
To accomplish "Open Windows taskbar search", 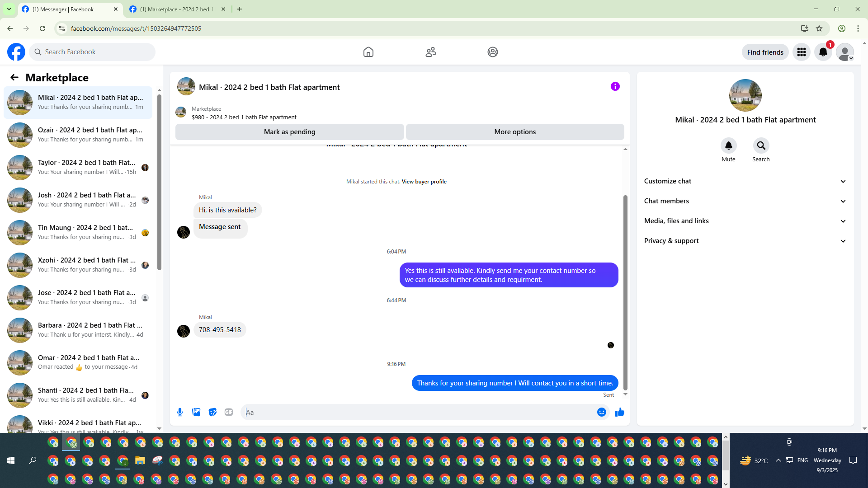I will coord(33,460).
